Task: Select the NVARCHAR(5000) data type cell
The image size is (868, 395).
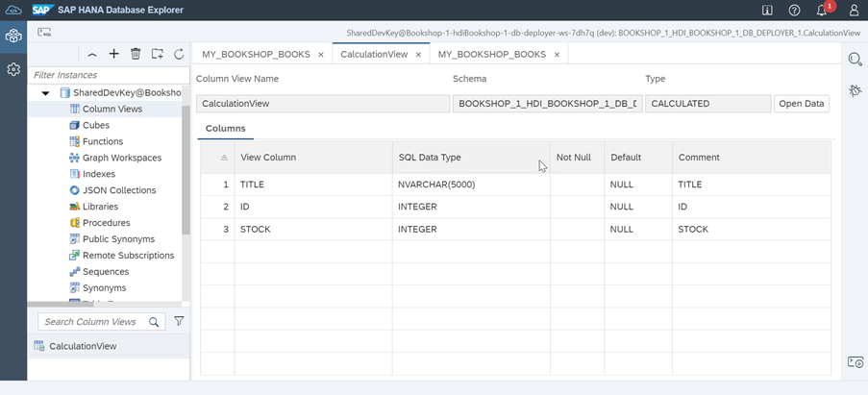Action: [471, 185]
